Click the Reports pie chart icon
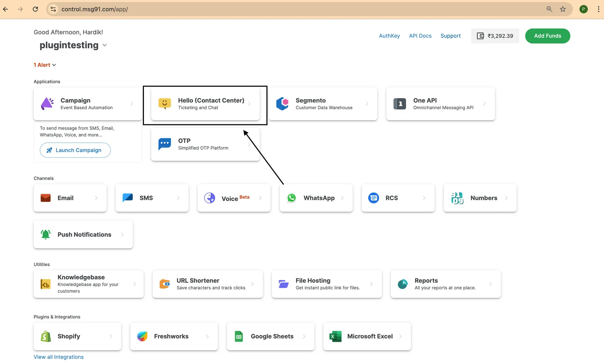 [403, 284]
